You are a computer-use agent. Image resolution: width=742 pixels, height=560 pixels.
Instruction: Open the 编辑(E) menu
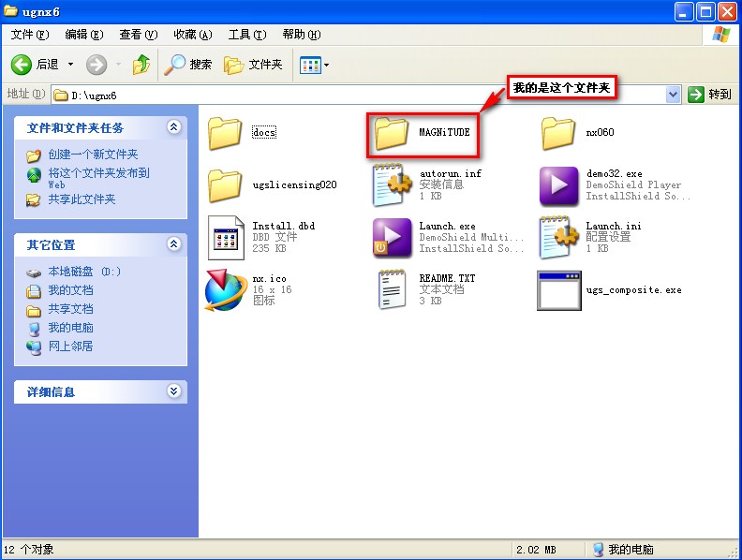click(x=84, y=35)
